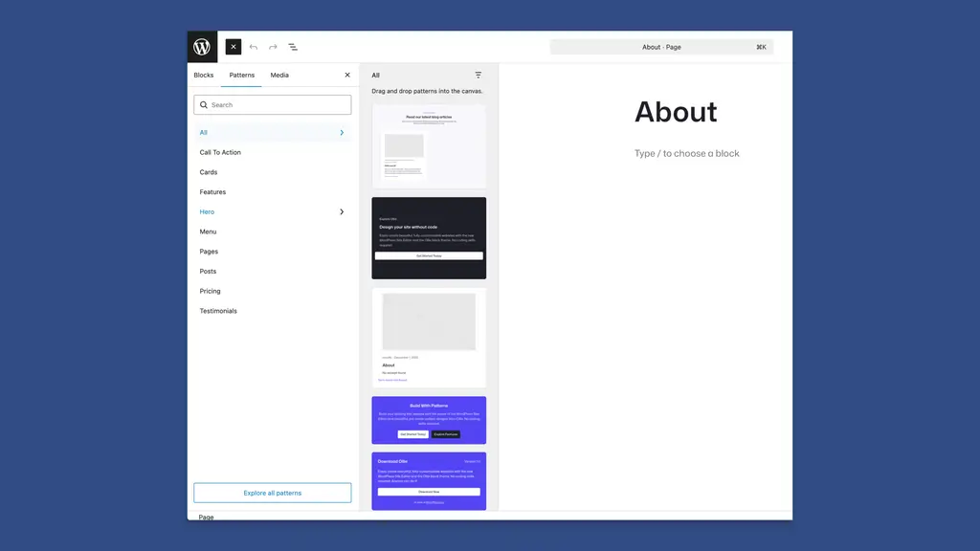
Task: Open the document overview list view icon
Action: (x=293, y=47)
